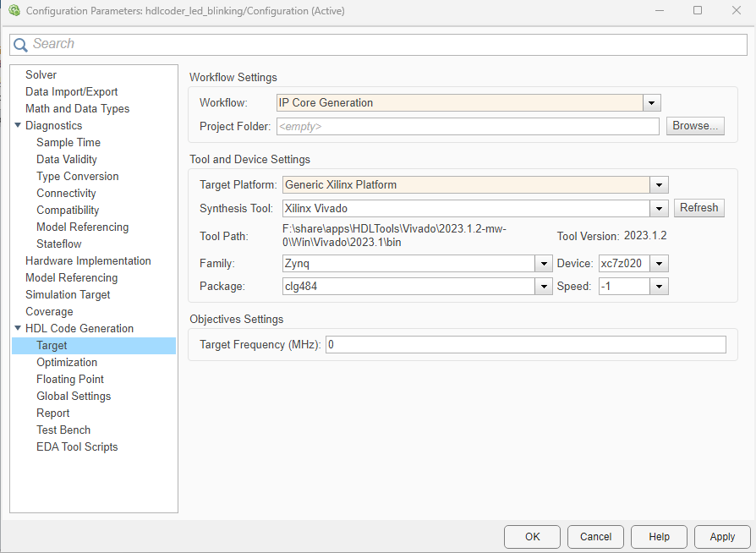Open the Target Platform dropdown
Screen dimensions: 756x553
pyautogui.click(x=659, y=184)
